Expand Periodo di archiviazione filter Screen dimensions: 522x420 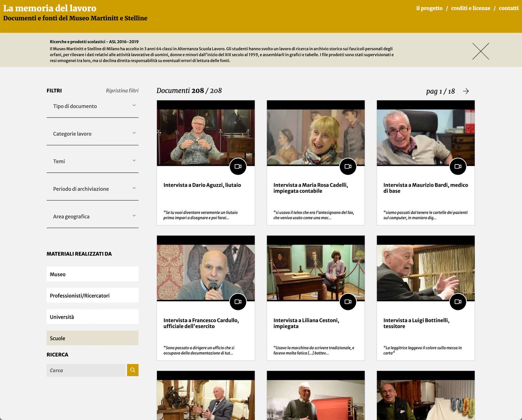(93, 189)
